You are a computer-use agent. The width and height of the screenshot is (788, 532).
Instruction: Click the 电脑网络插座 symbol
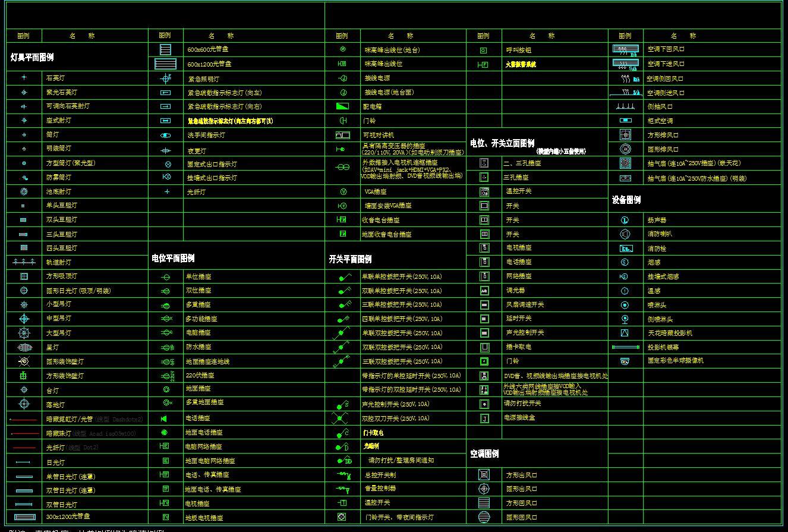click(x=165, y=446)
